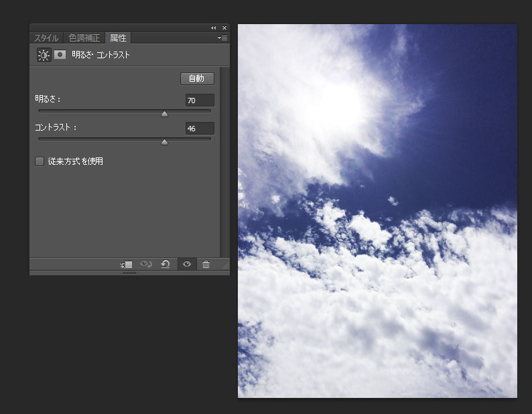Click the panel bottom resize grip
This screenshot has height=414, width=532.
tap(129, 273)
